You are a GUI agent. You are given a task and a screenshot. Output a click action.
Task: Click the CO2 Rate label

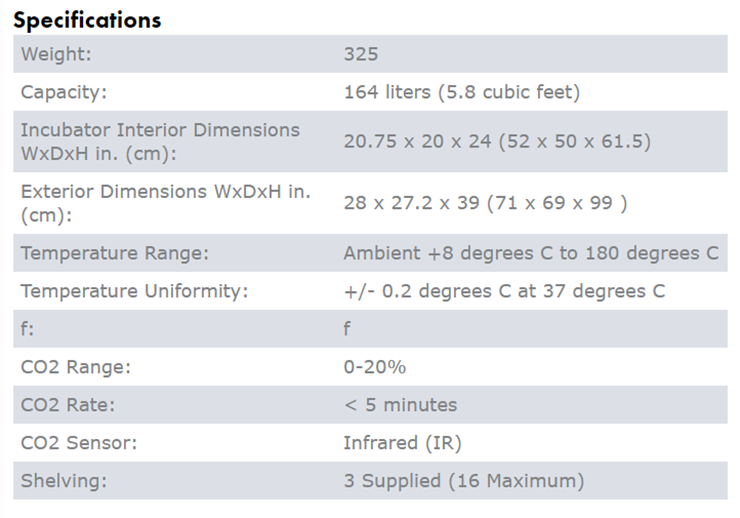(x=68, y=405)
